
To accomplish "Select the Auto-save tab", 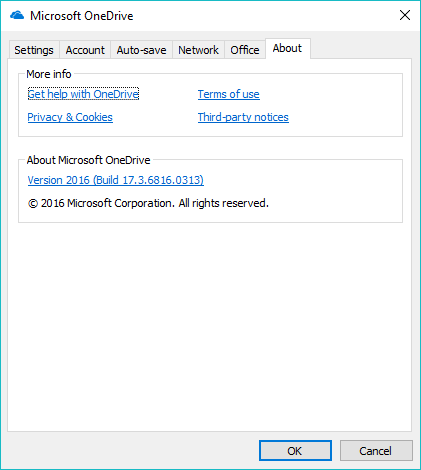I will pos(141,50).
